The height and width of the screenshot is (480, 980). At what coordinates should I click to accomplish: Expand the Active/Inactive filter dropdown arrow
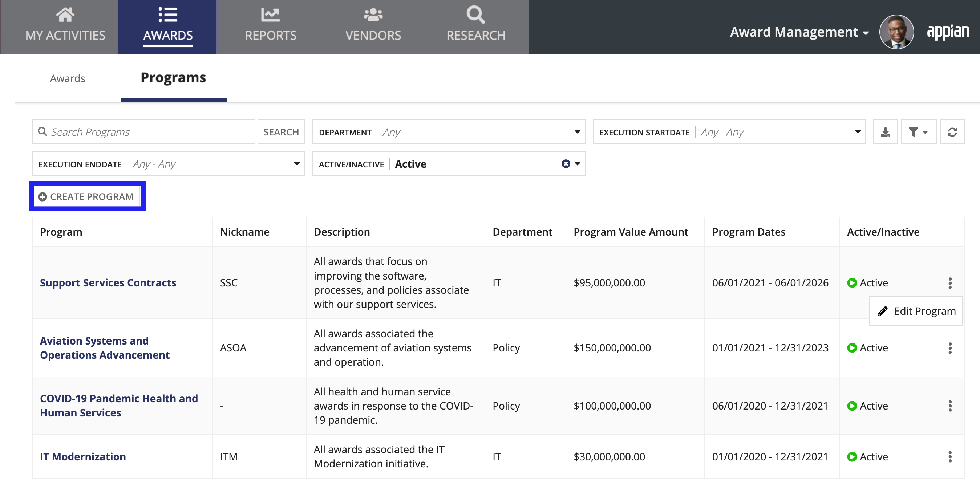(x=578, y=164)
